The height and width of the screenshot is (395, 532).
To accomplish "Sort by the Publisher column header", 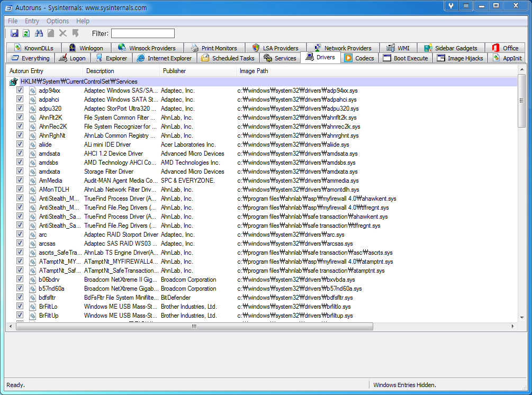I will (198, 71).
